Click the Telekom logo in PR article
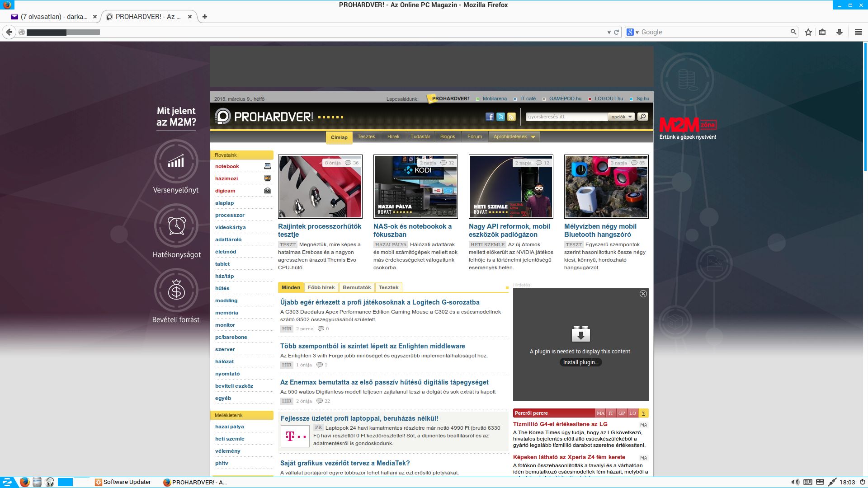 [x=295, y=436]
